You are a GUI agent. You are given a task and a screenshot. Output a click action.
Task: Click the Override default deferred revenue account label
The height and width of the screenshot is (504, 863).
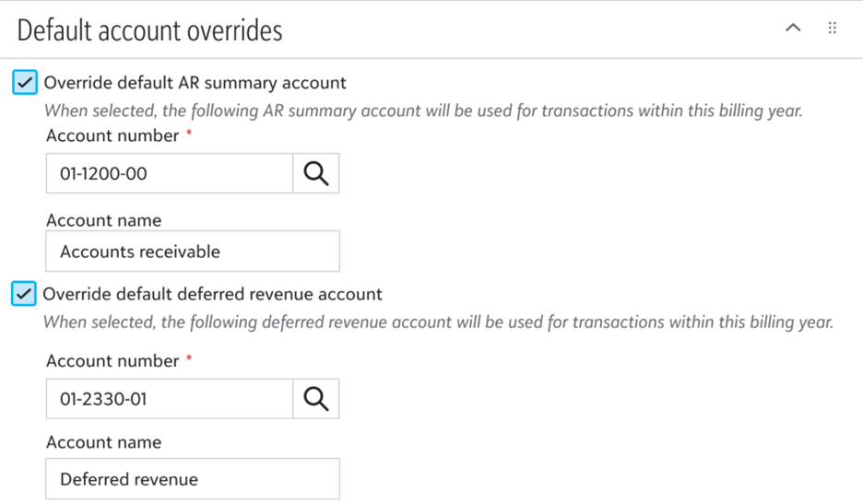[x=213, y=295]
